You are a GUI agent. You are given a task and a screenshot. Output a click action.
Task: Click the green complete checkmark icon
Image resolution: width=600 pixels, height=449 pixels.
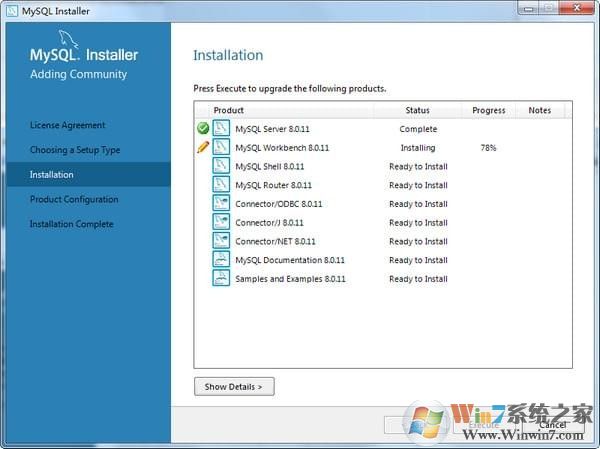click(x=203, y=129)
